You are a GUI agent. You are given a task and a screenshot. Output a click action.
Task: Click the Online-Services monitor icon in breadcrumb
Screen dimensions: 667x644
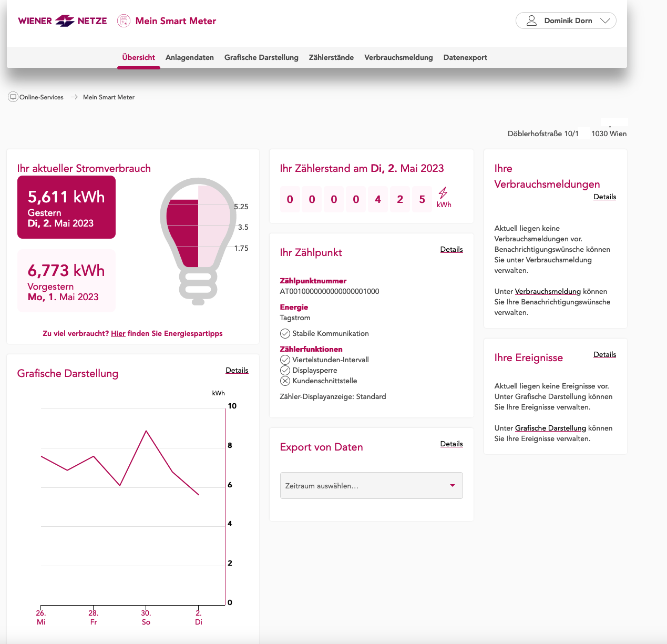(x=13, y=97)
